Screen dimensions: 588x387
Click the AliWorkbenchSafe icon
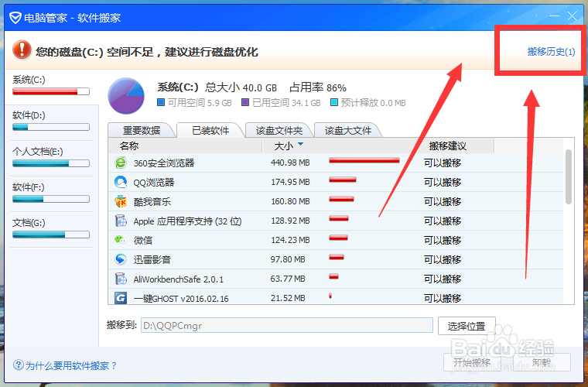click(121, 279)
